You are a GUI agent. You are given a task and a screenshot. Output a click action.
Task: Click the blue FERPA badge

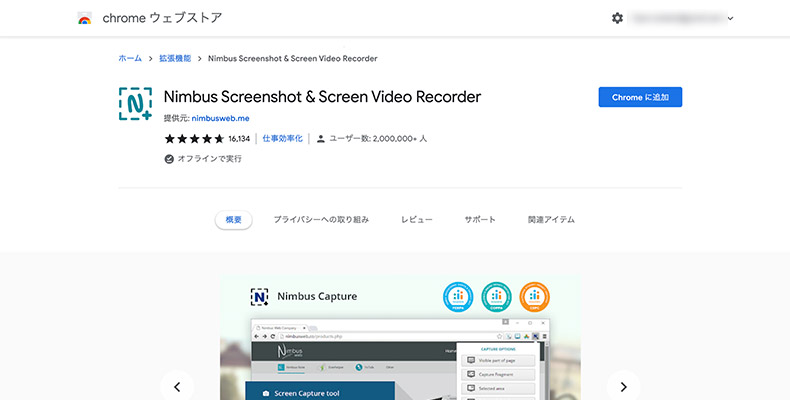[x=458, y=297]
